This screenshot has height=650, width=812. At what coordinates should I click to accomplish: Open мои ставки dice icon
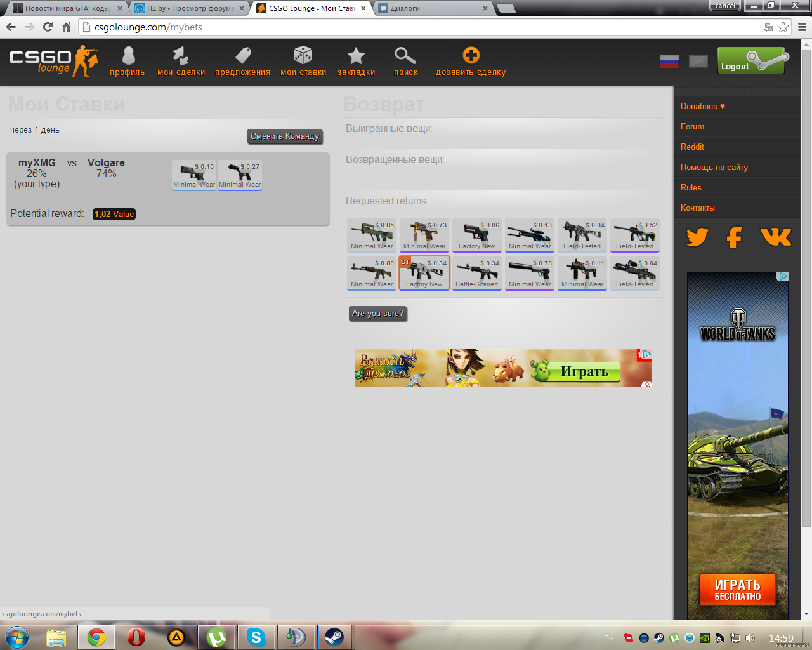click(303, 56)
